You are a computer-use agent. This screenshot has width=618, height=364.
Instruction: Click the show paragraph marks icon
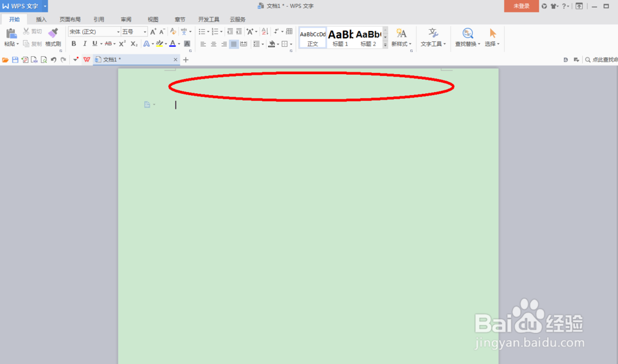(276, 32)
